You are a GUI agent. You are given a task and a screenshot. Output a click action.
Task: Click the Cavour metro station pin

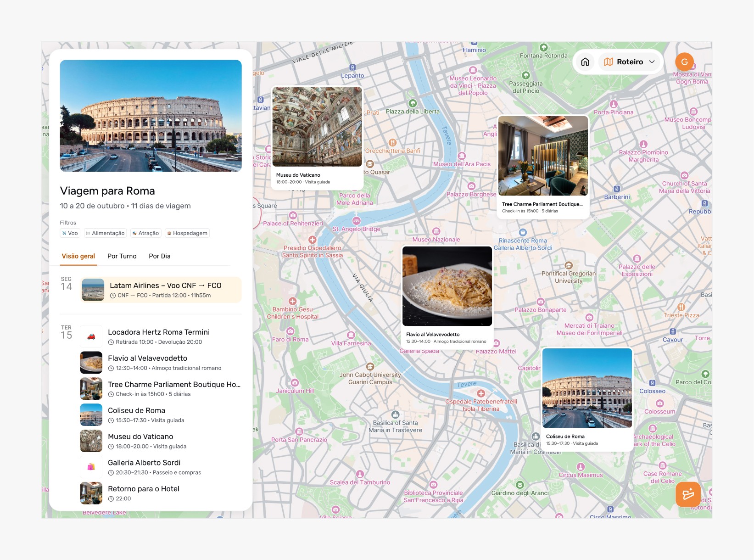(673, 331)
